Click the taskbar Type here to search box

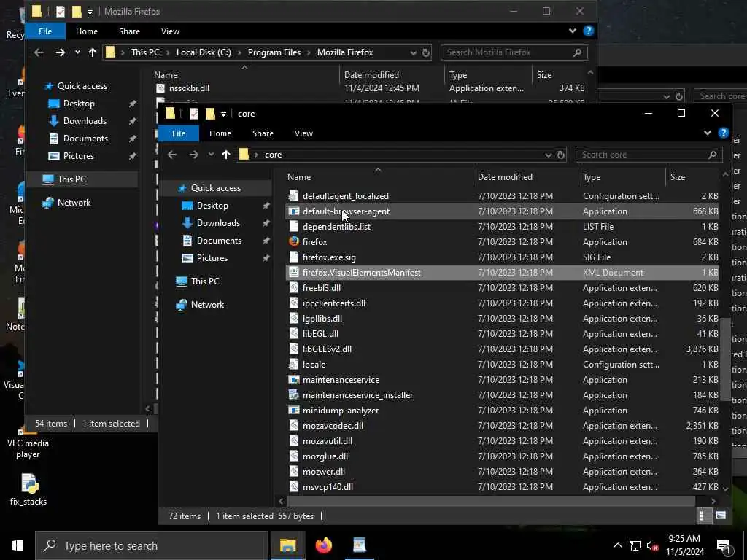[x=152, y=545]
